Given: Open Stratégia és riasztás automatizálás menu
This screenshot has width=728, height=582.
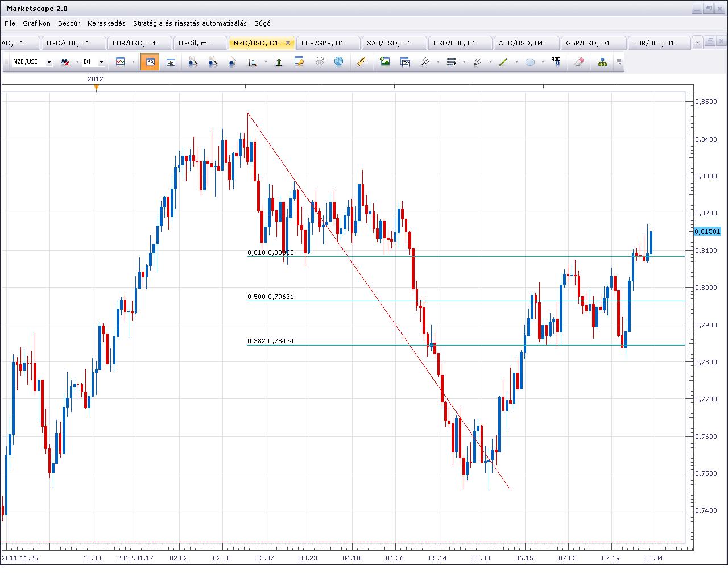Looking at the screenshot, I should pyautogui.click(x=190, y=23).
